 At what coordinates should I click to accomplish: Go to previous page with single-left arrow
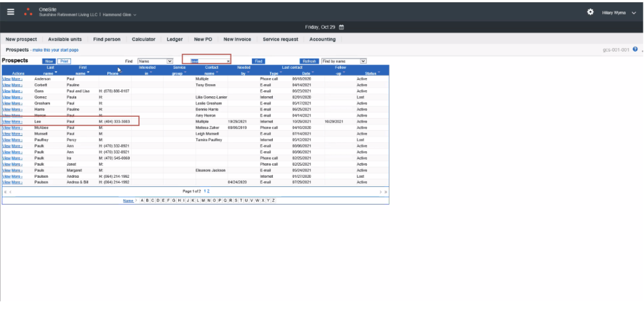click(10, 192)
